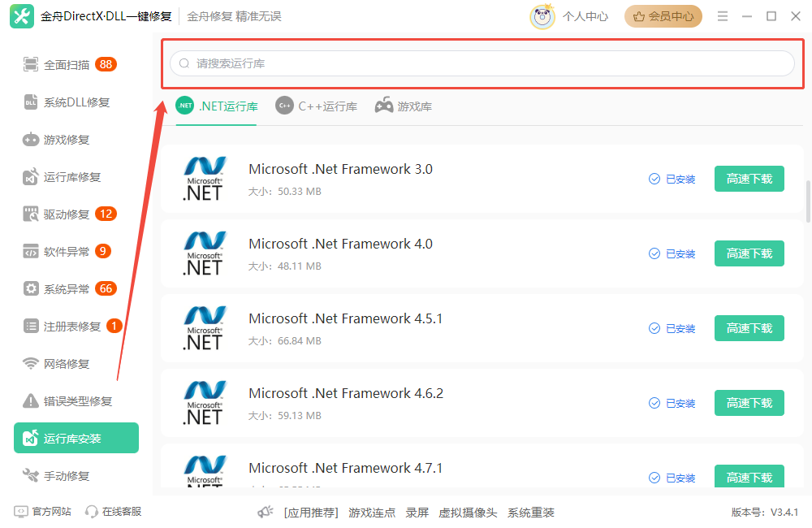Click the gamepad icon for 游戏修复
The image size is (812, 528).
tap(31, 140)
